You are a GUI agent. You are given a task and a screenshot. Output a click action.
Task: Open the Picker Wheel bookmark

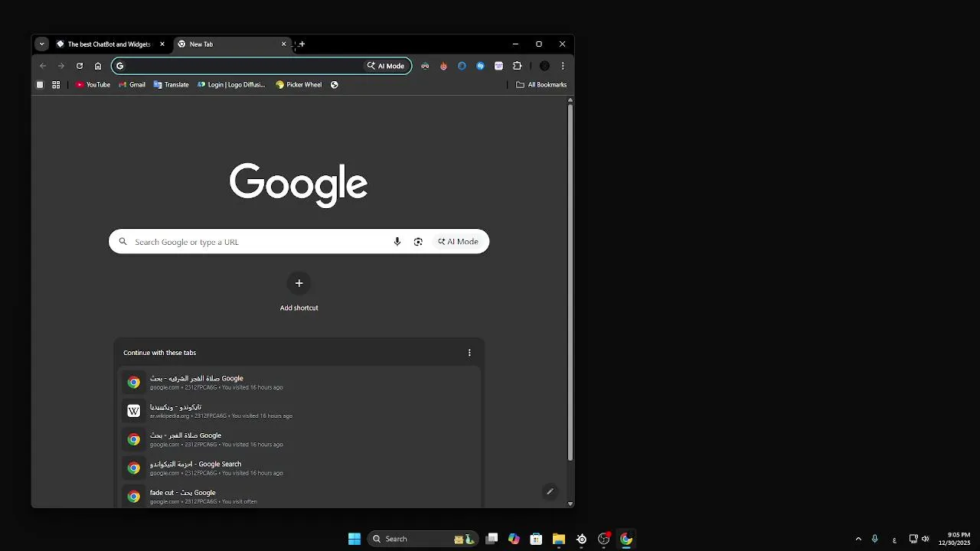[x=299, y=85]
